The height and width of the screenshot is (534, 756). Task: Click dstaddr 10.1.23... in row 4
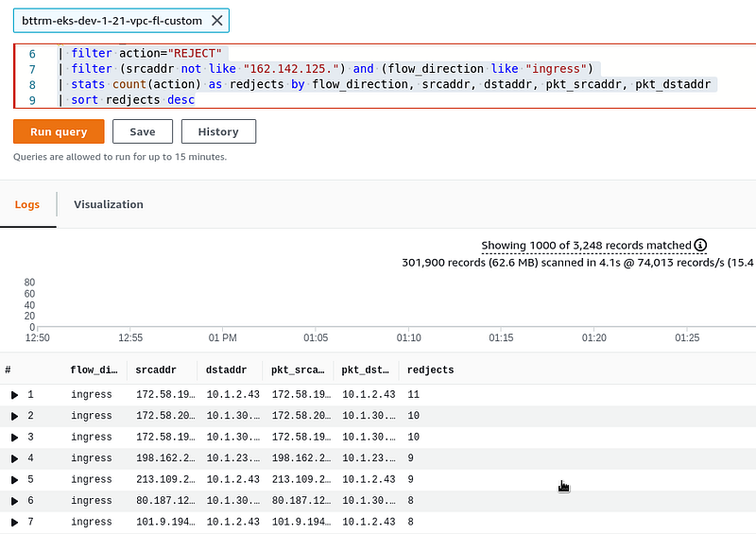click(x=232, y=457)
